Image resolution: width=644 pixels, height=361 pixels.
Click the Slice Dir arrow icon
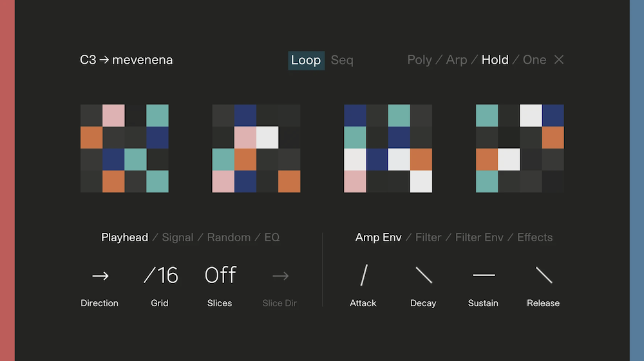[280, 276]
